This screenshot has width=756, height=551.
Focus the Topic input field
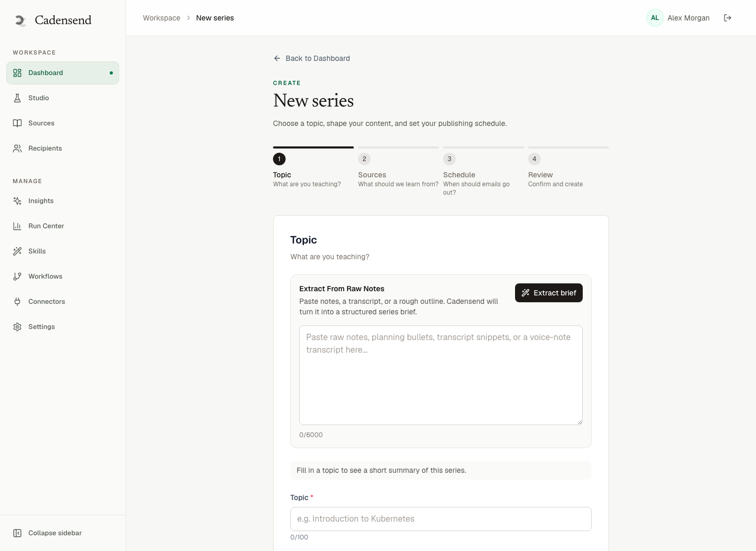441,519
